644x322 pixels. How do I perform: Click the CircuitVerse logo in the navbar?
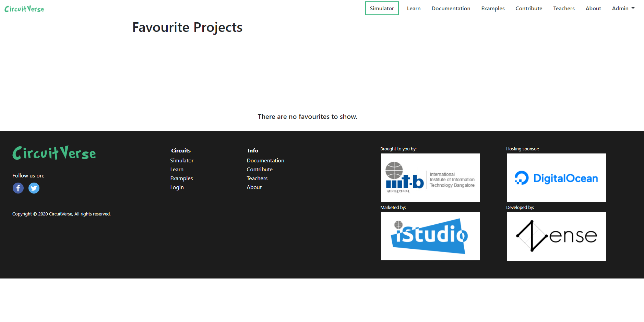(x=24, y=9)
